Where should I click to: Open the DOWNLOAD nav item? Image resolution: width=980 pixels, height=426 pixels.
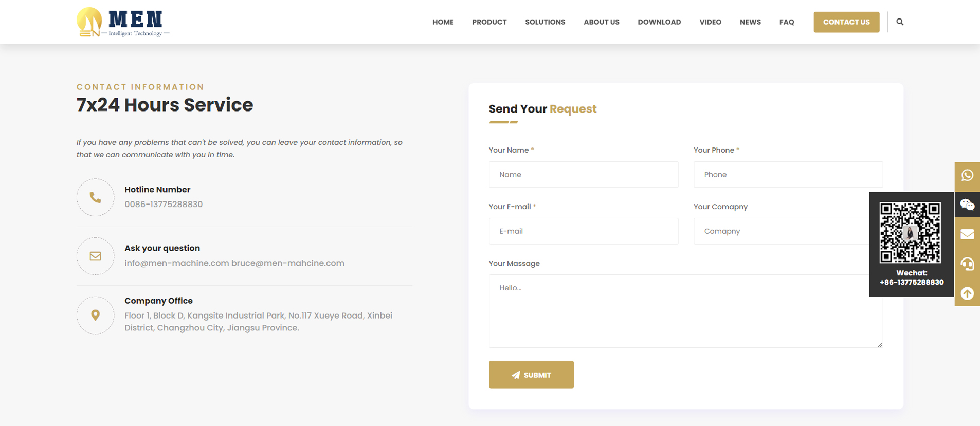pos(659,22)
